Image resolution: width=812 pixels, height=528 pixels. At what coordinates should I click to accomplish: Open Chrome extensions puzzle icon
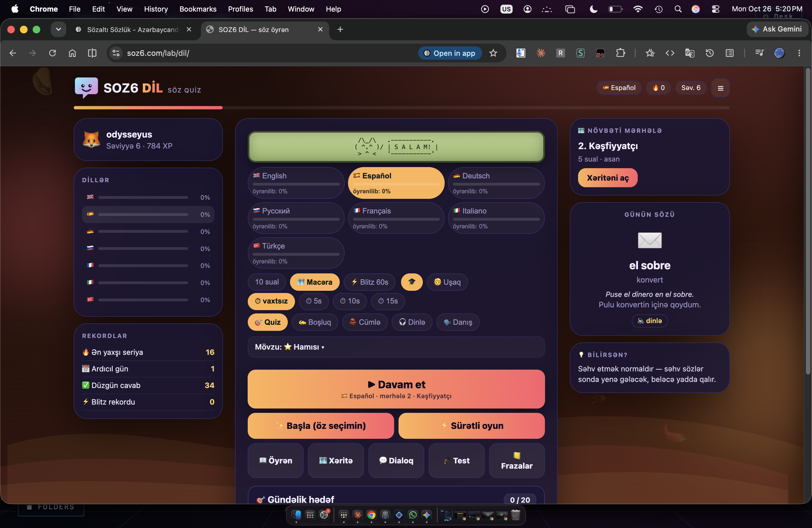pyautogui.click(x=620, y=53)
